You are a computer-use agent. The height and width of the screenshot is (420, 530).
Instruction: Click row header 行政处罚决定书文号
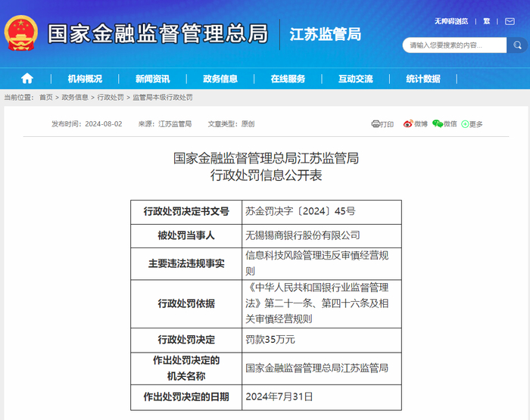pyautogui.click(x=186, y=212)
